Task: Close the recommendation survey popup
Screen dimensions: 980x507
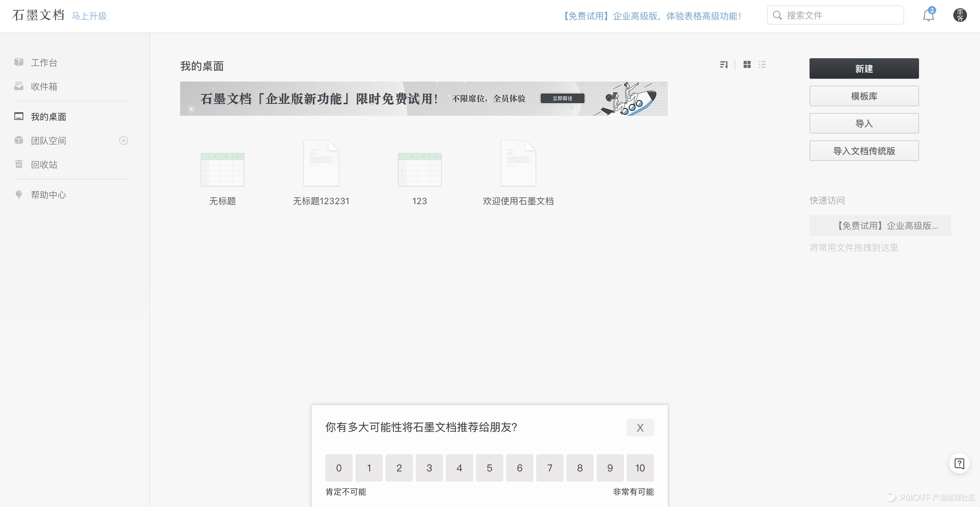Action: tap(640, 427)
